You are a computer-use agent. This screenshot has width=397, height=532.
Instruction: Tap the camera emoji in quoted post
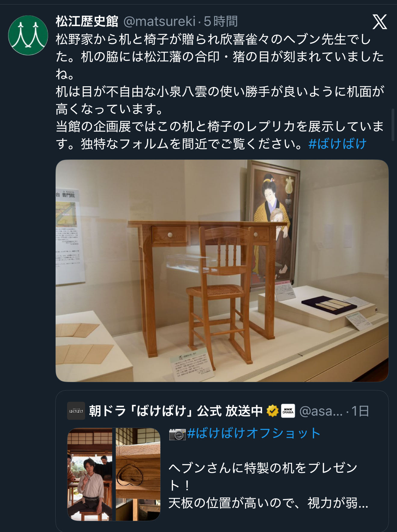point(177,434)
